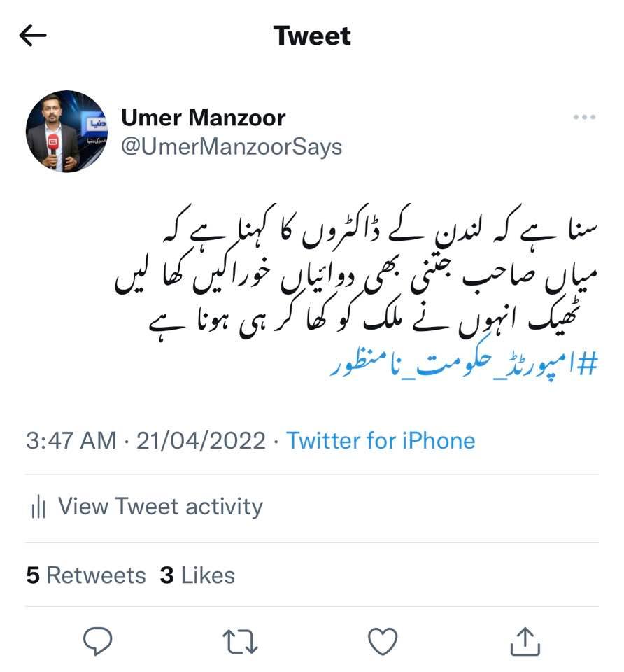Viewport: 624px width, 672px height.
Task: Click the share upload icon
Action: (x=525, y=642)
